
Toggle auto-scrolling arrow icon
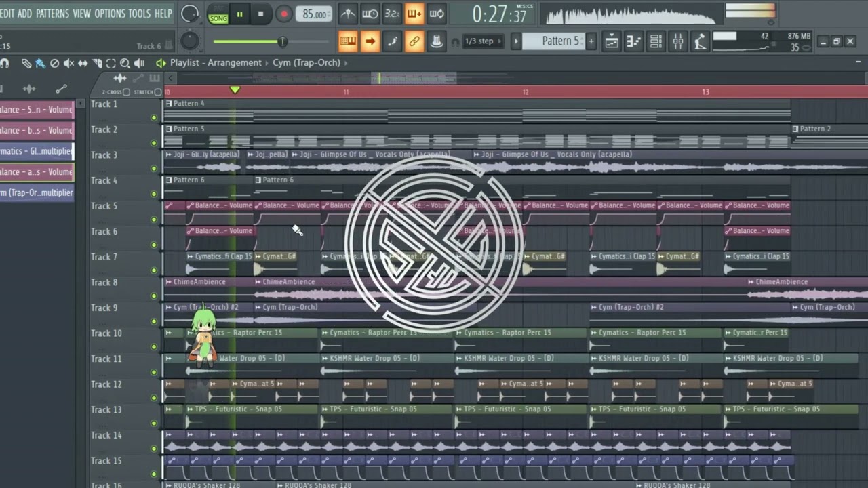(370, 41)
